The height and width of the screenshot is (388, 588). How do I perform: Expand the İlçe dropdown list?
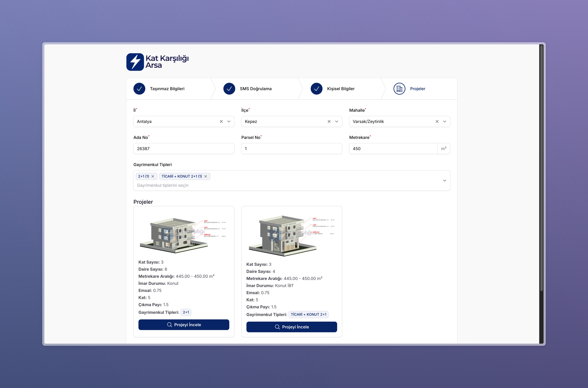pos(337,122)
